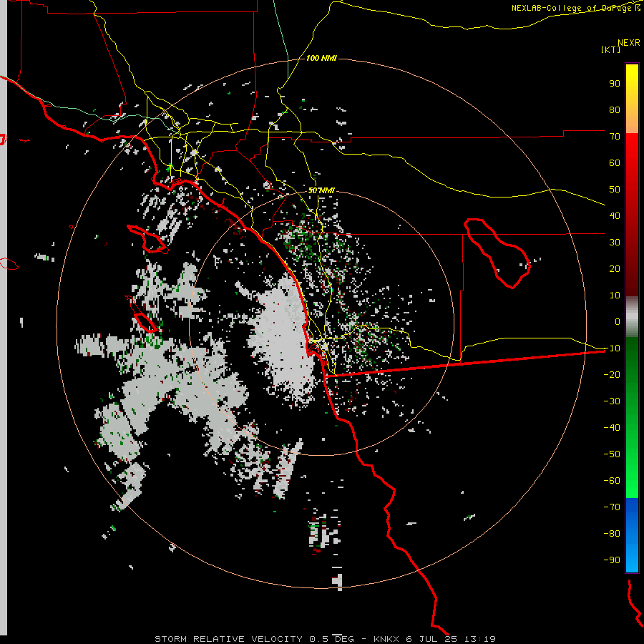
Task: Click the 70 value on velocity scale
Action: (615, 137)
